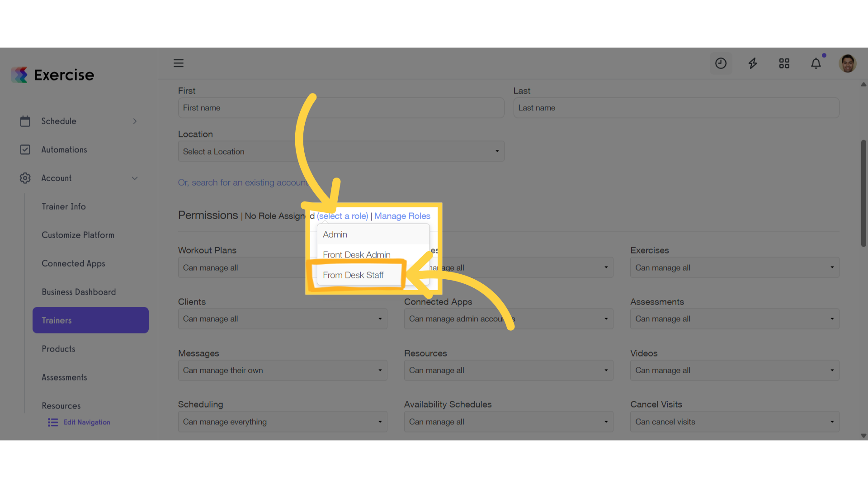Screen dimensions: 868x488
Task: Open the Select a Location dropdown
Action: pyautogui.click(x=341, y=151)
